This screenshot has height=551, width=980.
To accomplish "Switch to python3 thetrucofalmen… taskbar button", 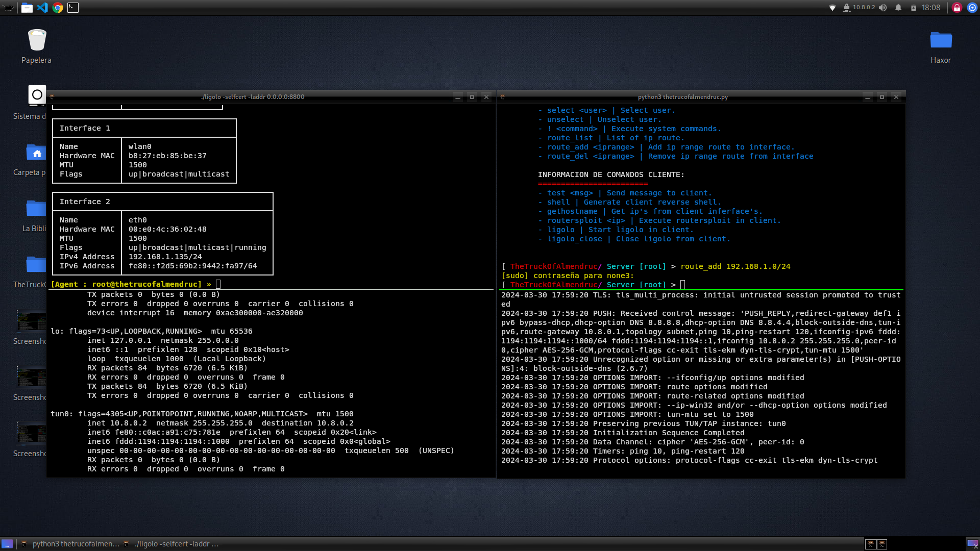I will pos(70,544).
